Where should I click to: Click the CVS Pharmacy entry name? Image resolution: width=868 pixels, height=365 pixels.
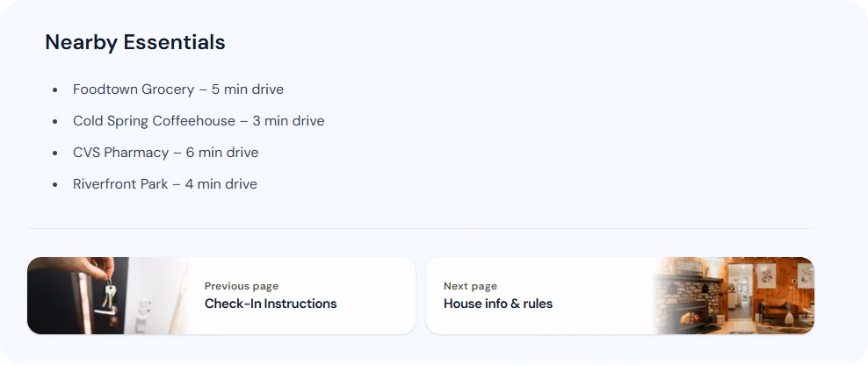[x=120, y=153]
